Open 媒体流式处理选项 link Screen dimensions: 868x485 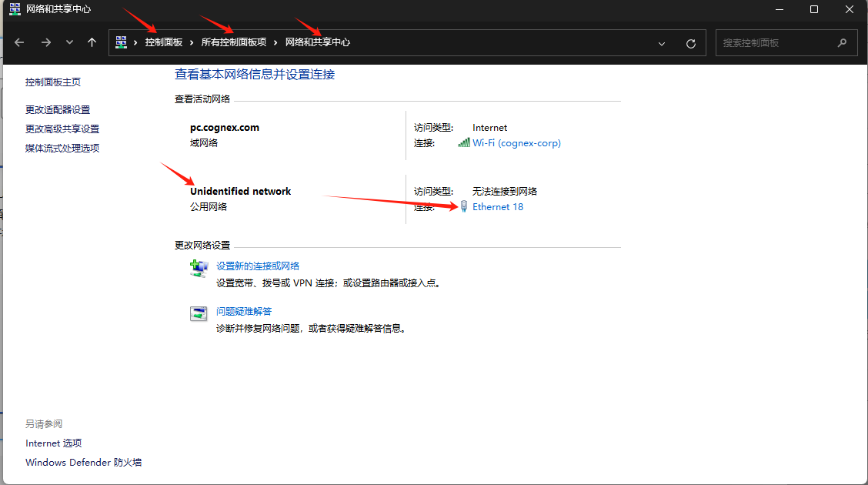click(x=62, y=149)
